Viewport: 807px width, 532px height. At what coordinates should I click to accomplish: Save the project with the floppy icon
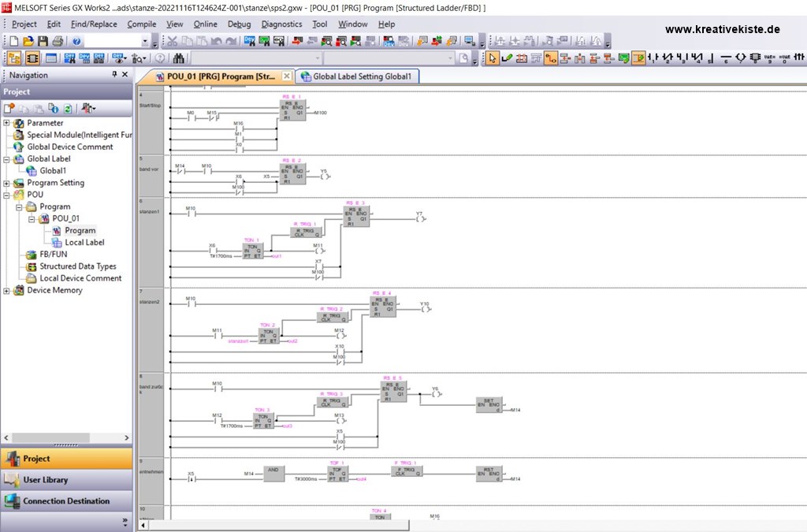tap(43, 41)
